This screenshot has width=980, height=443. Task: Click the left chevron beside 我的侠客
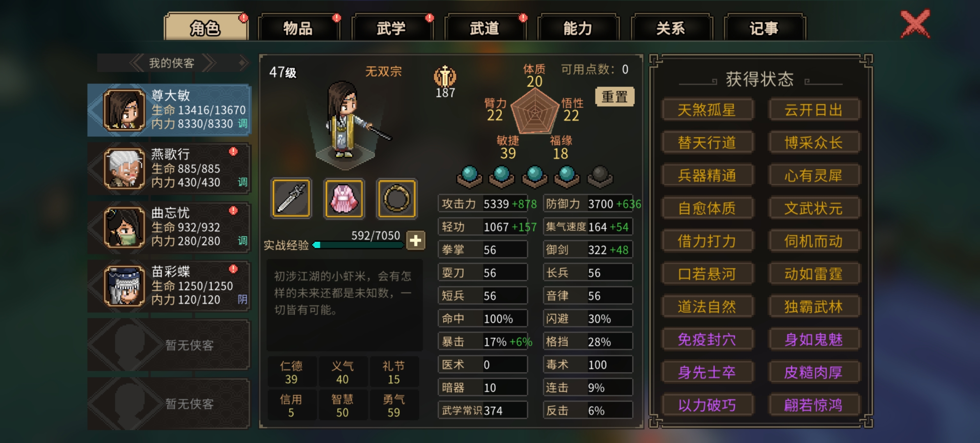[137, 63]
